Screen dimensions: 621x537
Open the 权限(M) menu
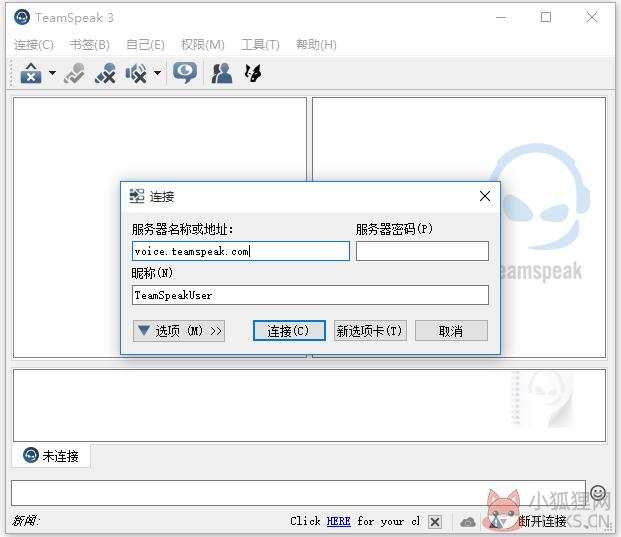pyautogui.click(x=203, y=45)
